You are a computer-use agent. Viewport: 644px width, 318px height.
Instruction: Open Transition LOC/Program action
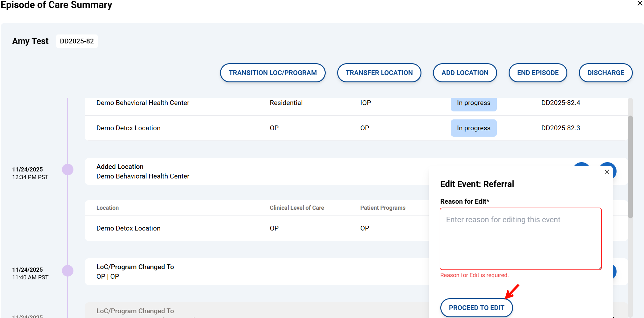pyautogui.click(x=272, y=73)
